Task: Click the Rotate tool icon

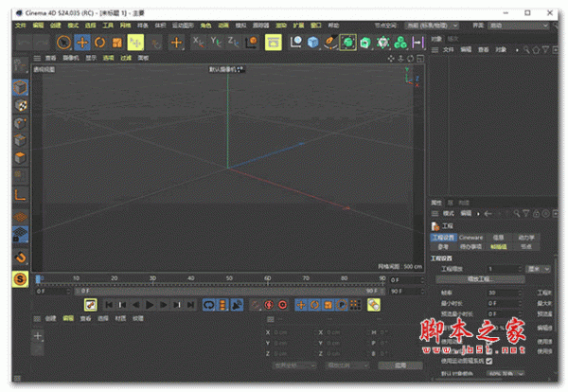Action: pos(99,42)
